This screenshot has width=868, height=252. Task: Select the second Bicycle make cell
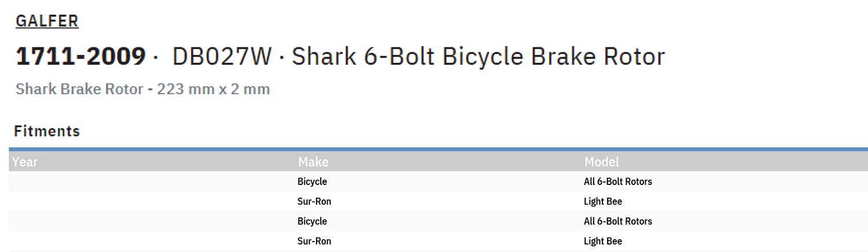312,221
